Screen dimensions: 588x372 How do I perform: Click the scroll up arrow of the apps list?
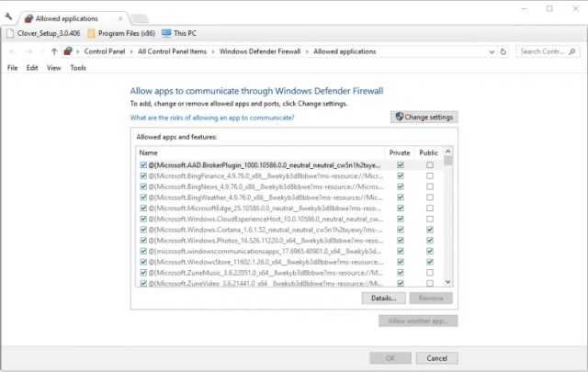tap(447, 152)
